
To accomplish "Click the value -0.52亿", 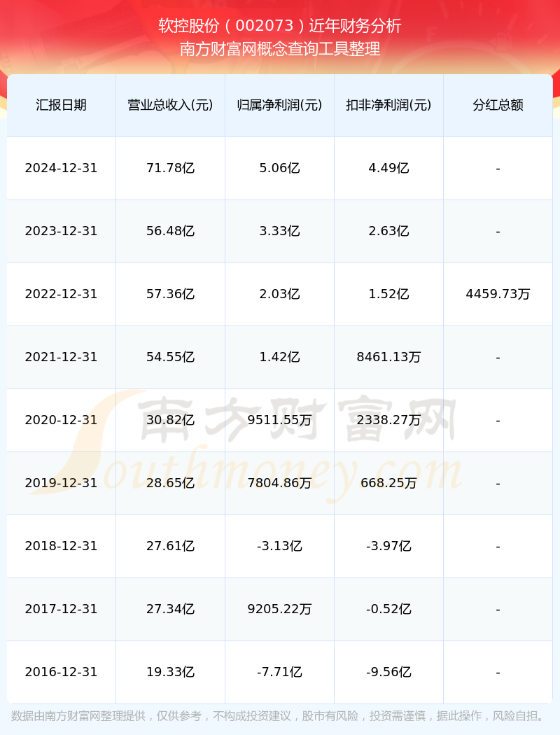I will (x=389, y=610).
